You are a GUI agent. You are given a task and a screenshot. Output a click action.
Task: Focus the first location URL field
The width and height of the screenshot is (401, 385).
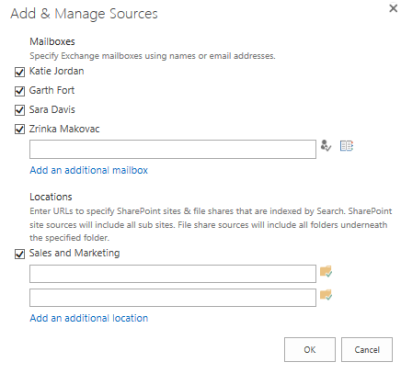point(173,274)
